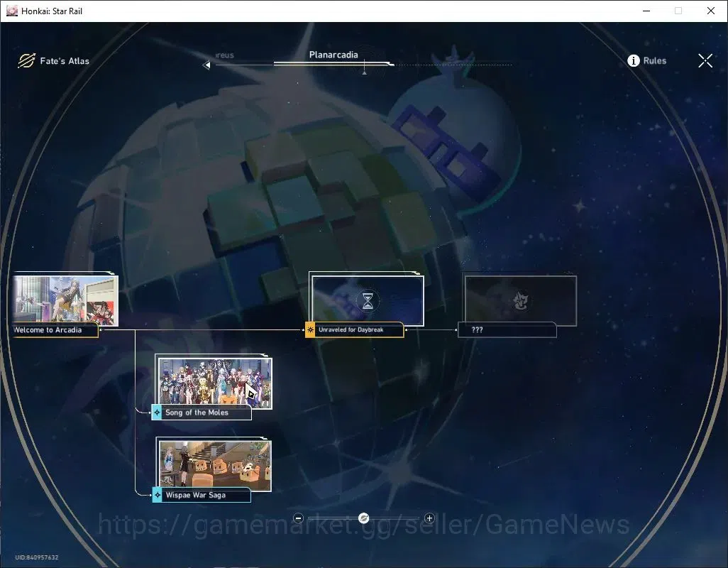Zoom out with the minus button

coord(299,518)
